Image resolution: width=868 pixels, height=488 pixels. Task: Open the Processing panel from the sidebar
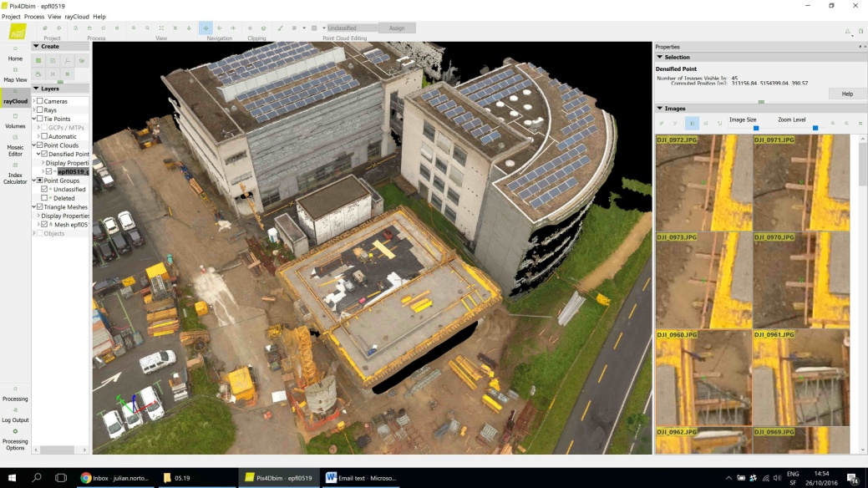[x=15, y=394]
